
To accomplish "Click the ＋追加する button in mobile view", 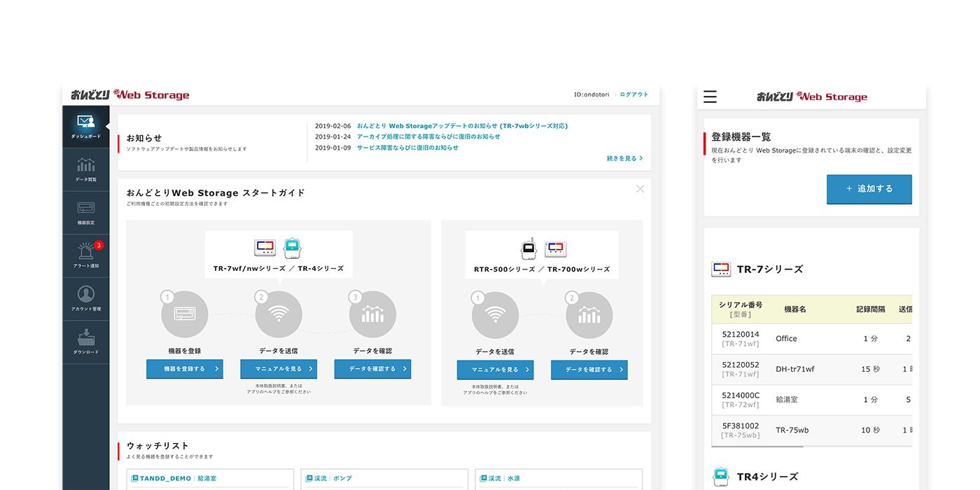I will [x=869, y=189].
